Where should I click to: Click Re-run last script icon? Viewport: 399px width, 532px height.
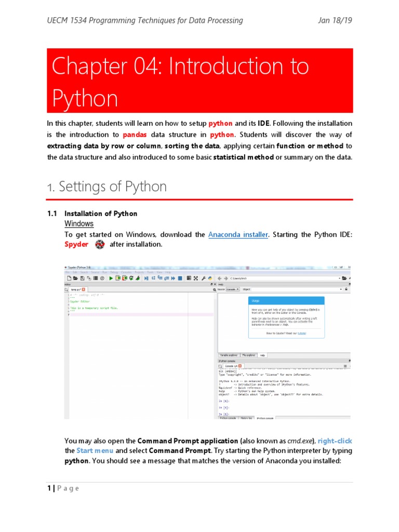[131, 278]
